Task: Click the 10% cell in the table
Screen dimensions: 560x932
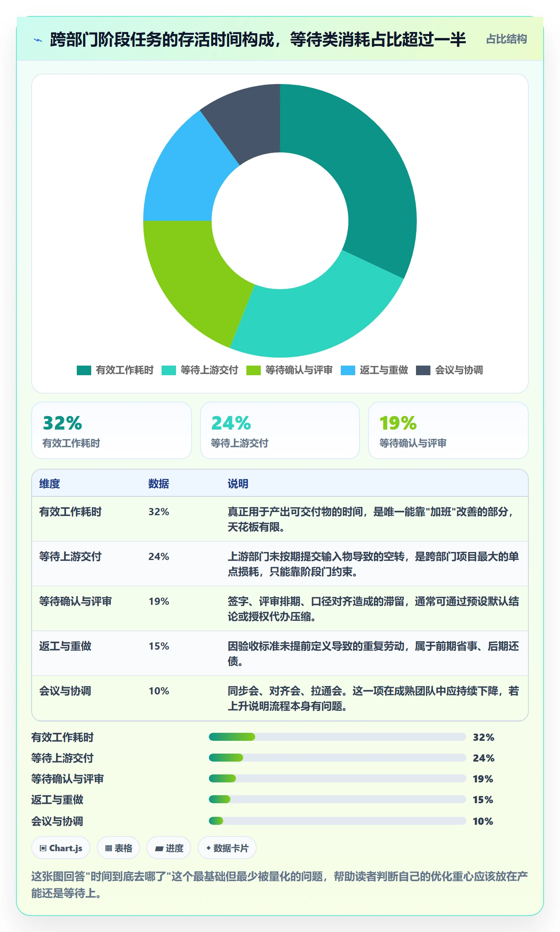Action: [159, 691]
